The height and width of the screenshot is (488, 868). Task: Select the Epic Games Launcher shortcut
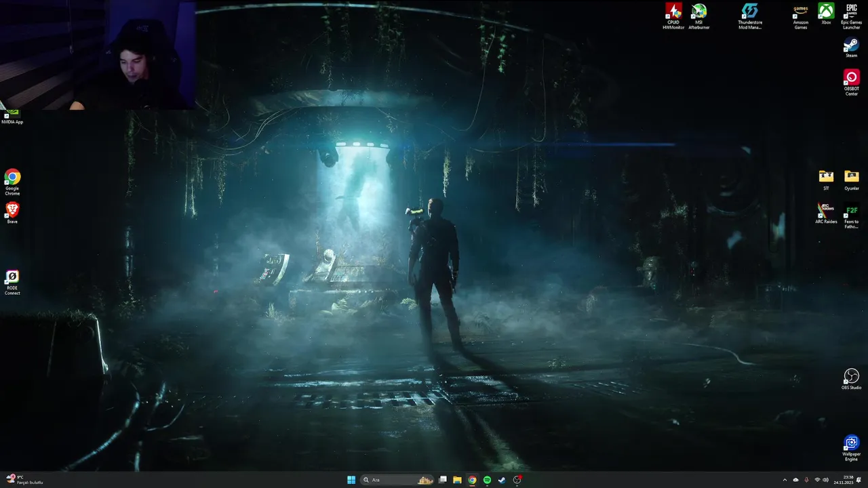pyautogui.click(x=851, y=16)
